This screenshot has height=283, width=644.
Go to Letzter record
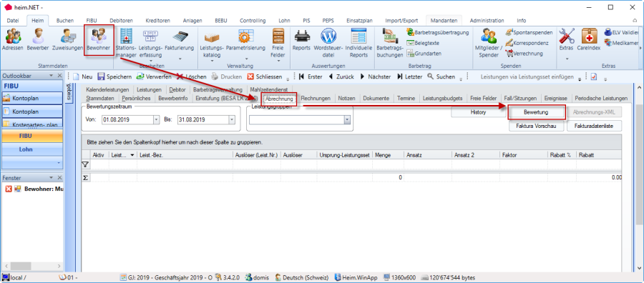pyautogui.click(x=409, y=76)
